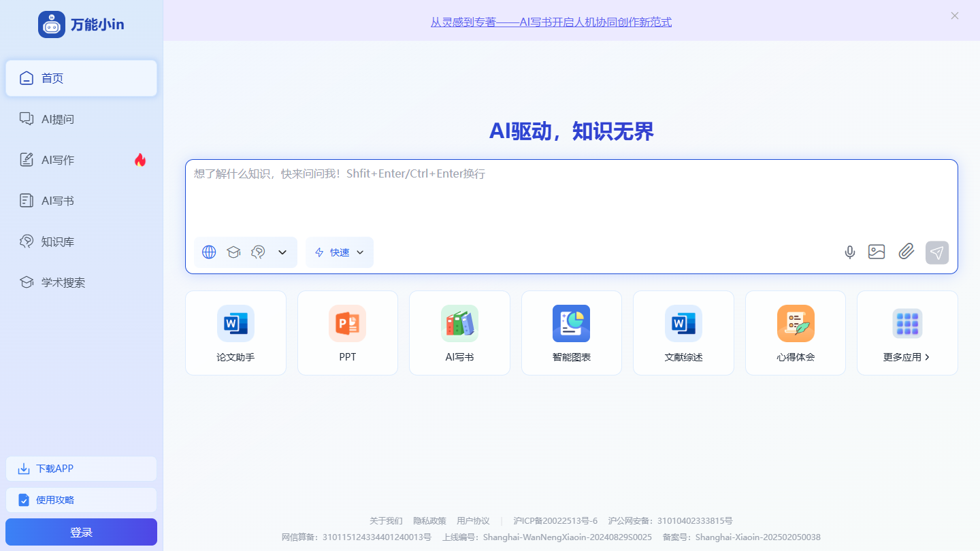
Task: Focus the question input text box
Action: 572,197
